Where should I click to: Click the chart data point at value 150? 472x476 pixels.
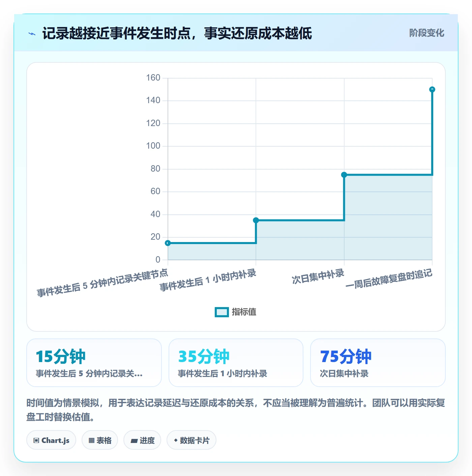coord(432,89)
